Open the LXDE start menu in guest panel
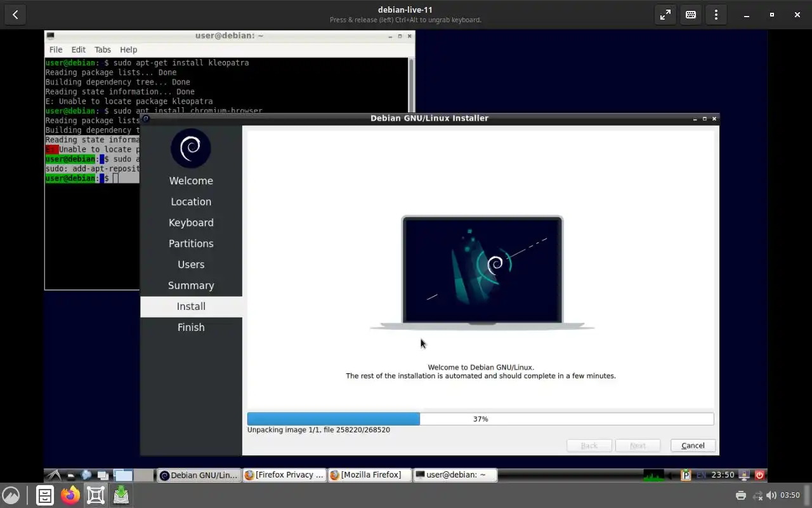This screenshot has height=508, width=812. 54,475
